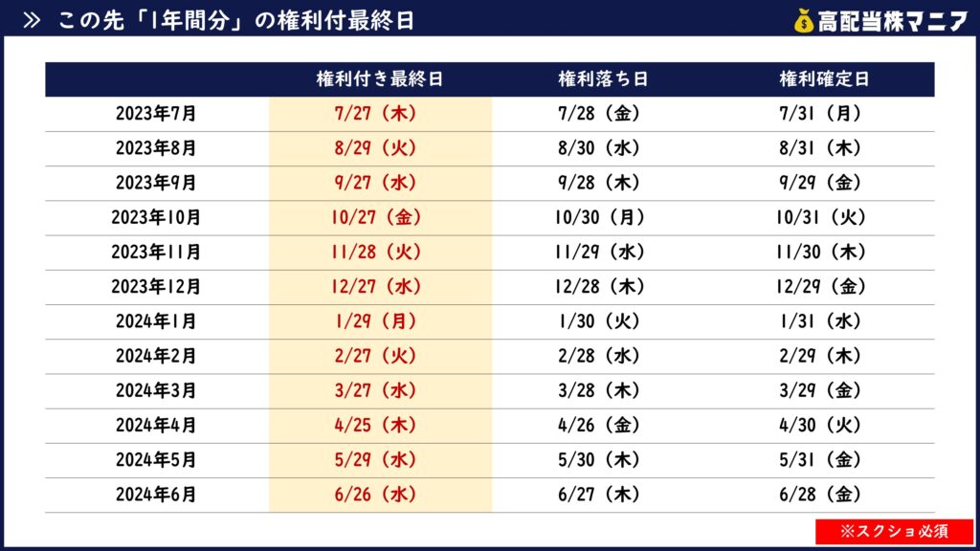This screenshot has width=980, height=551.
Task: Click the 2023年11月 row label
Action: click(156, 253)
